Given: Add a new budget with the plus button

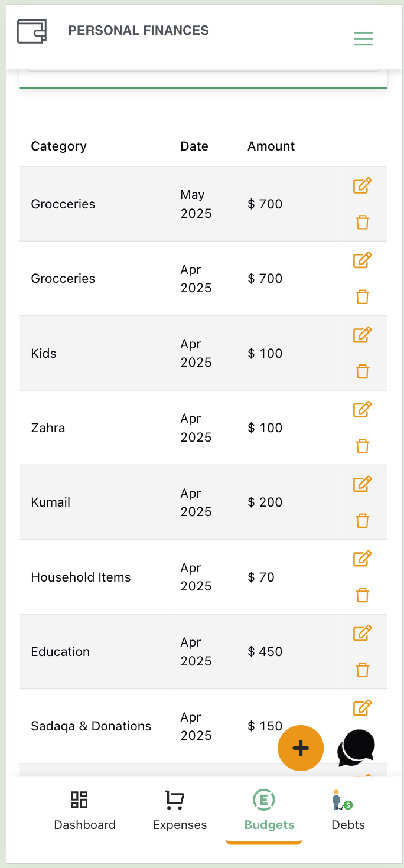Looking at the screenshot, I should (301, 748).
